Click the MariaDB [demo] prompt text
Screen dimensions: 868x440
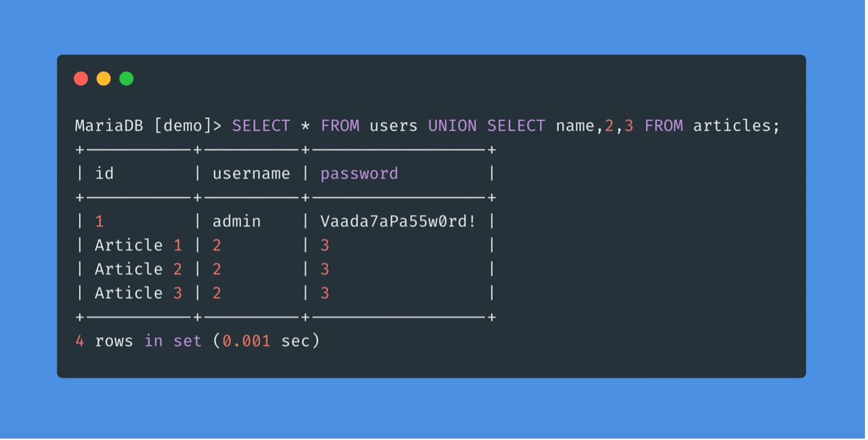[x=148, y=126]
